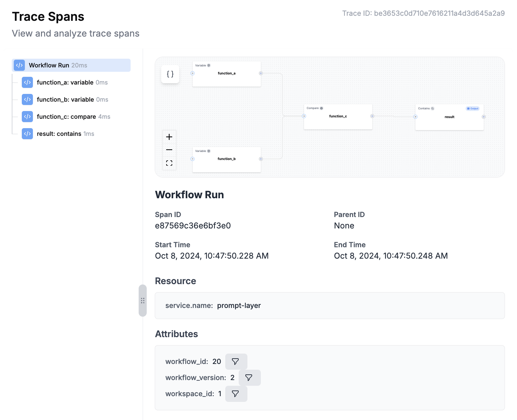Viewport: 517px width, 420px height.
Task: Click the Start Time value
Action: 212,256
